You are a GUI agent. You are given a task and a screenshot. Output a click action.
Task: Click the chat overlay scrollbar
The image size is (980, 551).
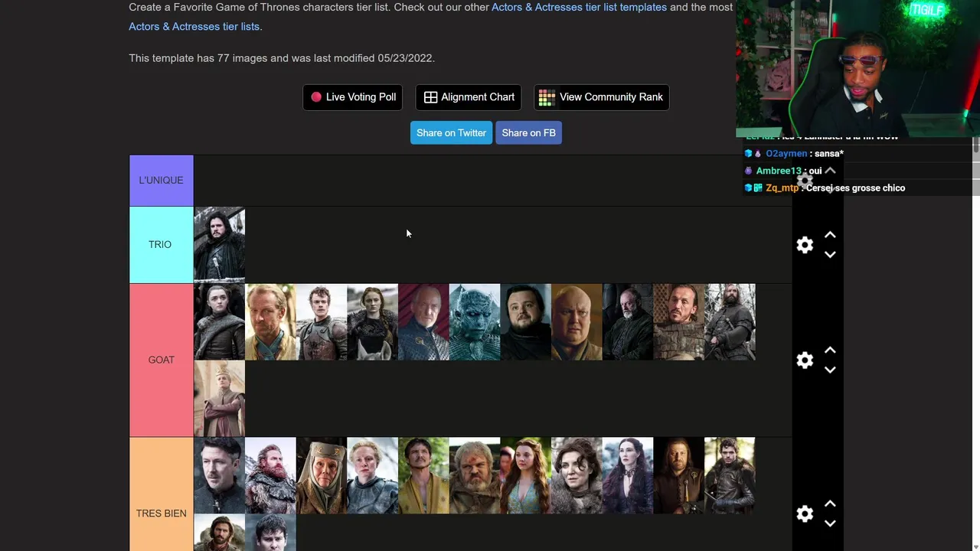[x=975, y=145]
